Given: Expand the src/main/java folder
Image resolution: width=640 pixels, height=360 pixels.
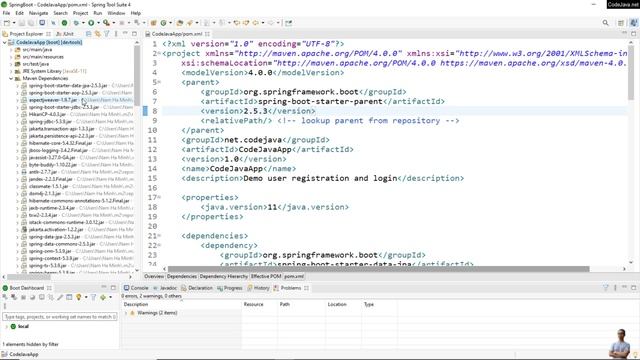Looking at the screenshot, I should click(11, 50).
